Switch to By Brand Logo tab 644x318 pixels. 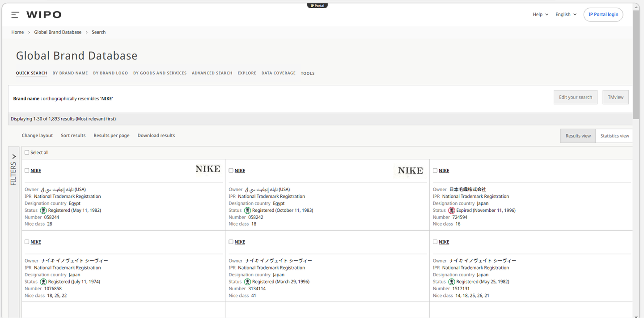tap(110, 73)
